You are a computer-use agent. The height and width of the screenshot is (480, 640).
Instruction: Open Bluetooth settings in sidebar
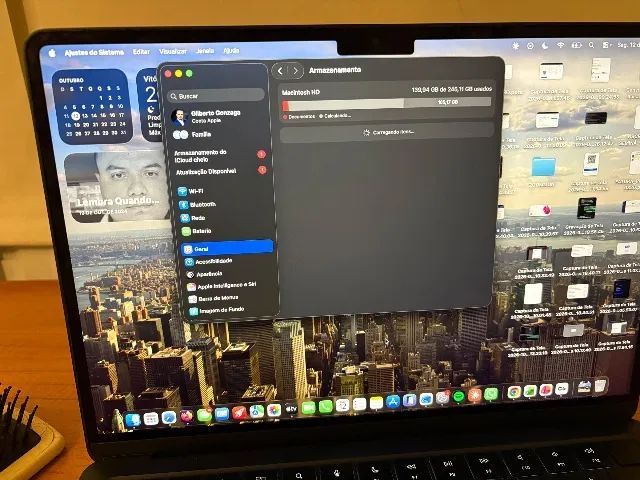(x=198, y=204)
